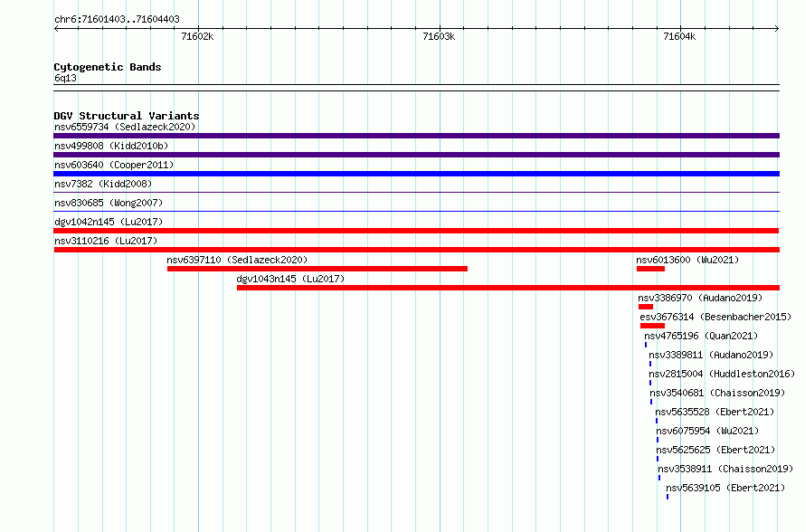Click the short red bar under nsv6013600
The width and height of the screenshot is (805, 532).
(650, 269)
